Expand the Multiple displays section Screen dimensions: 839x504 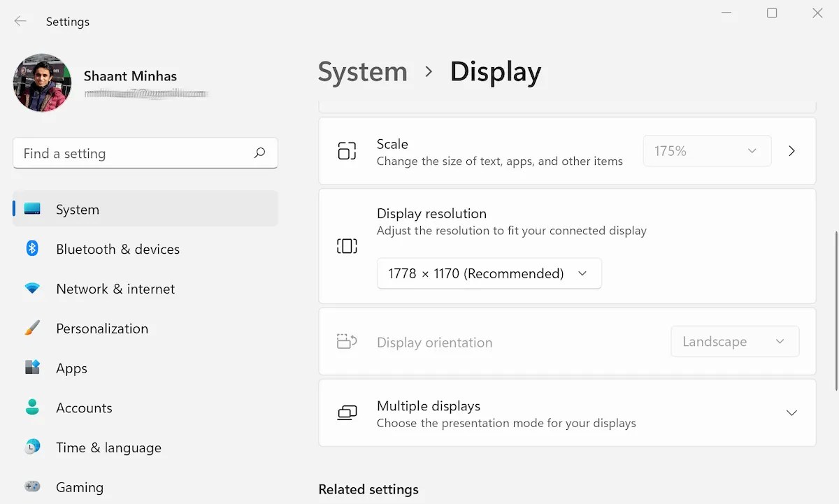tap(791, 412)
